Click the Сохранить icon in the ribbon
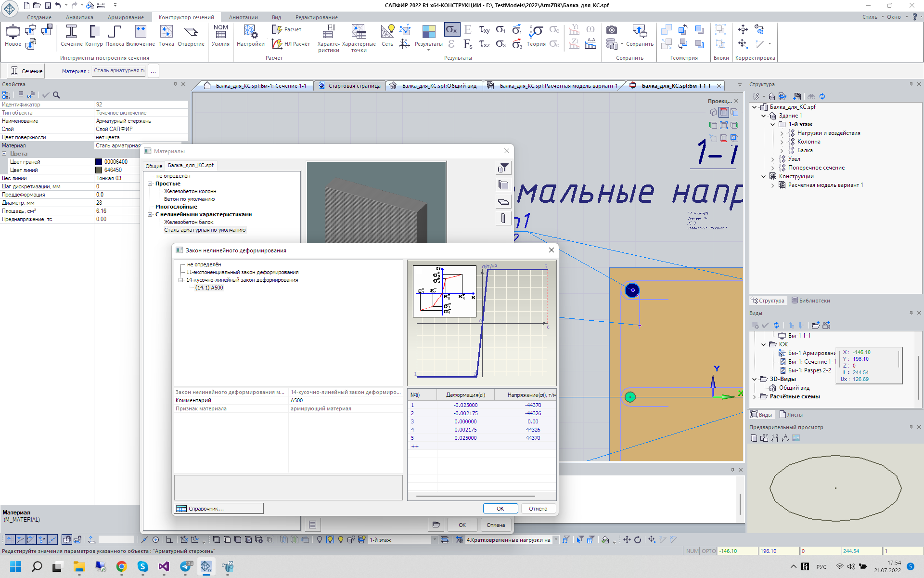 click(639, 32)
